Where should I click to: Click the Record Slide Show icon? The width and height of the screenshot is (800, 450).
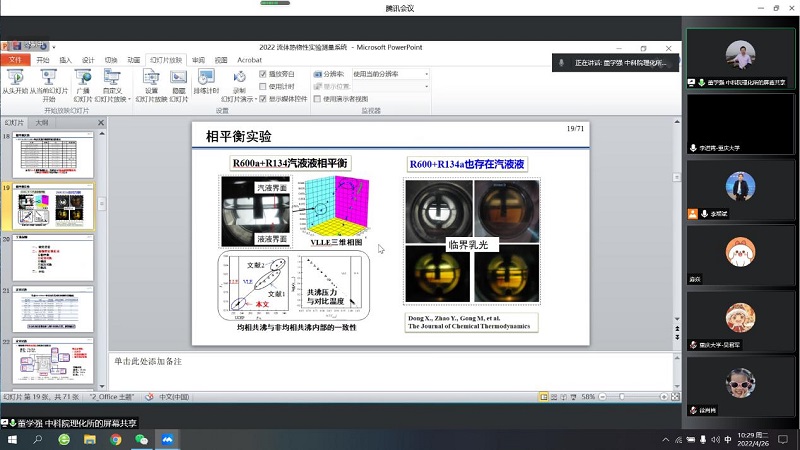click(239, 77)
